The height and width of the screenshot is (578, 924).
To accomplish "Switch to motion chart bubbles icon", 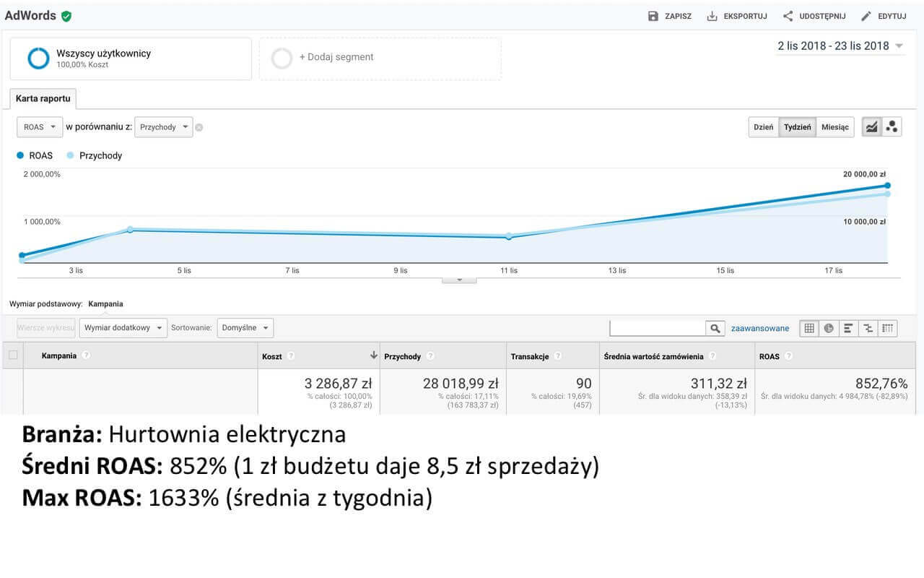I will (892, 127).
